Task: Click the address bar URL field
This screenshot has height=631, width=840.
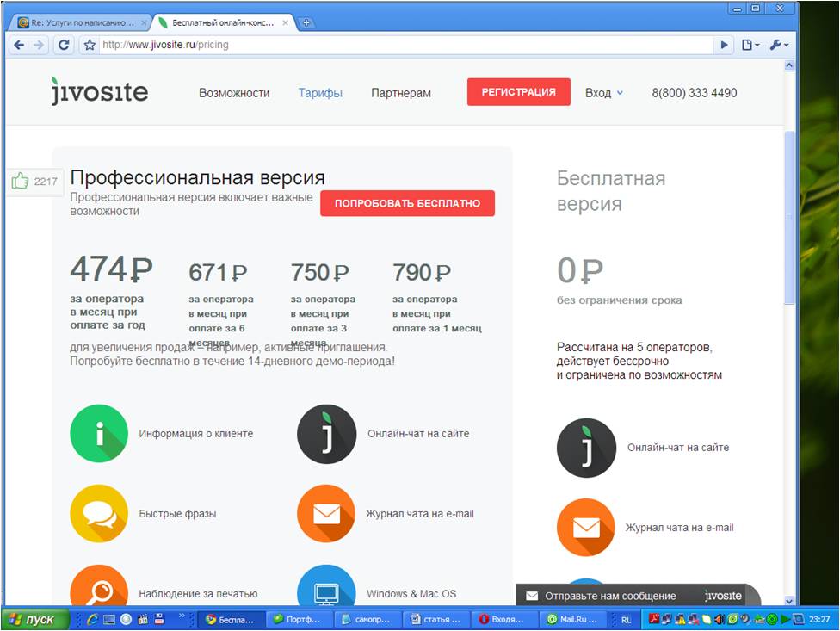Action: pos(407,45)
